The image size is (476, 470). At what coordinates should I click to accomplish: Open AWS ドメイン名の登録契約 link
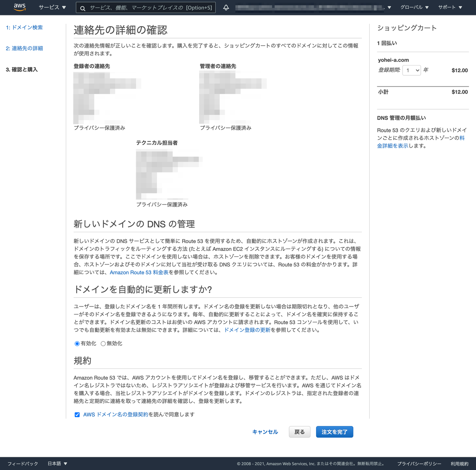115,414
